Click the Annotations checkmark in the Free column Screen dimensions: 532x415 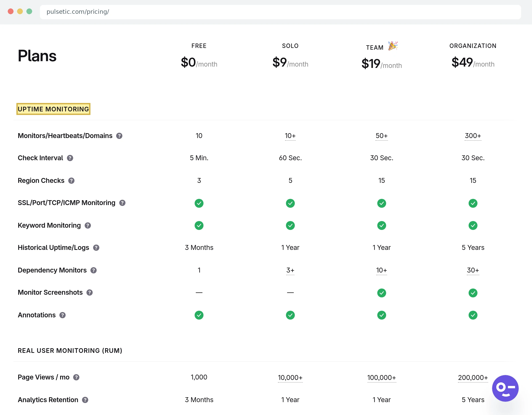coord(199,315)
